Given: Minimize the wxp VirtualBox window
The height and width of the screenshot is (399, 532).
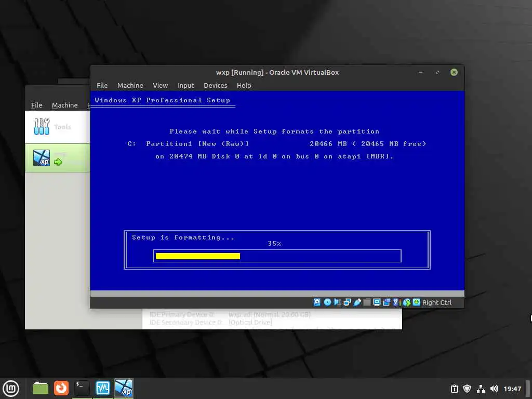Looking at the screenshot, I should pyautogui.click(x=421, y=72).
